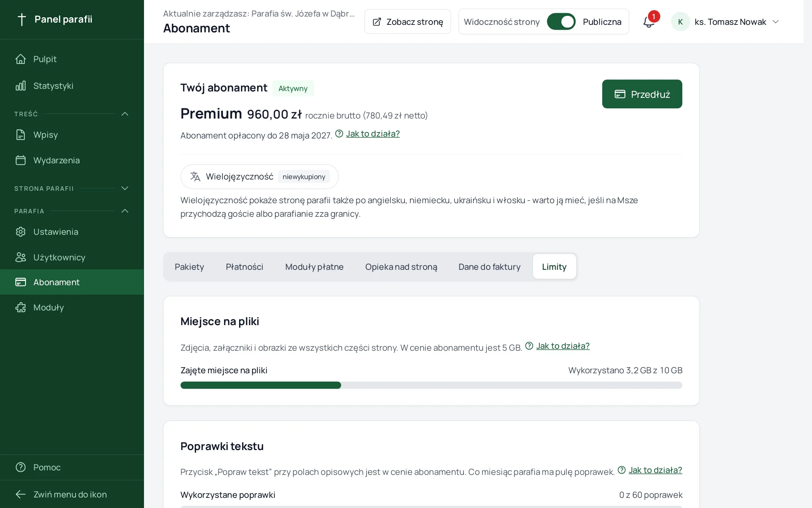Open Jak to działa link under Premium plan
Image resolution: width=812 pixels, height=508 pixels.
[373, 134]
